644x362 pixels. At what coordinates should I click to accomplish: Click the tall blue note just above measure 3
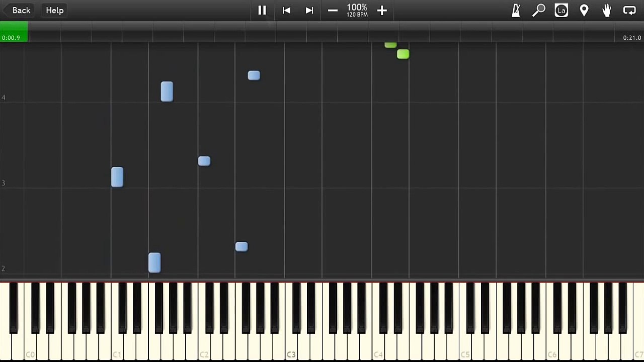point(117,177)
